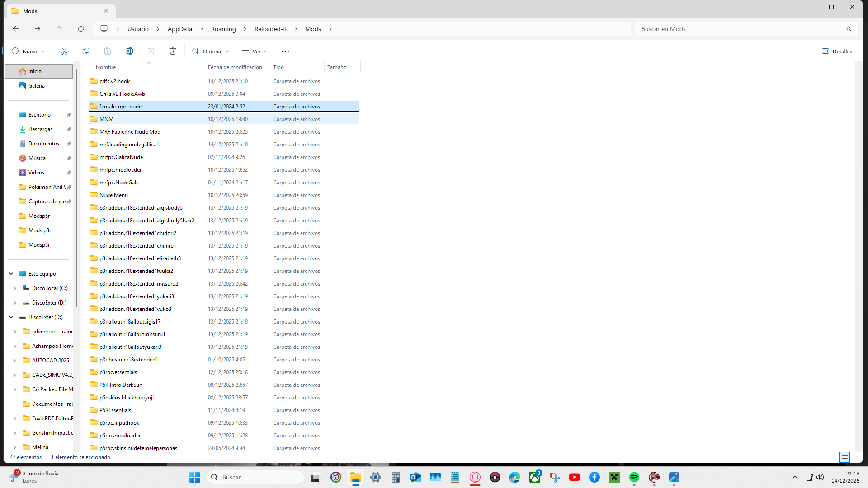
Task: Navigate to Reloaded-II breadcrumb
Action: pos(270,29)
